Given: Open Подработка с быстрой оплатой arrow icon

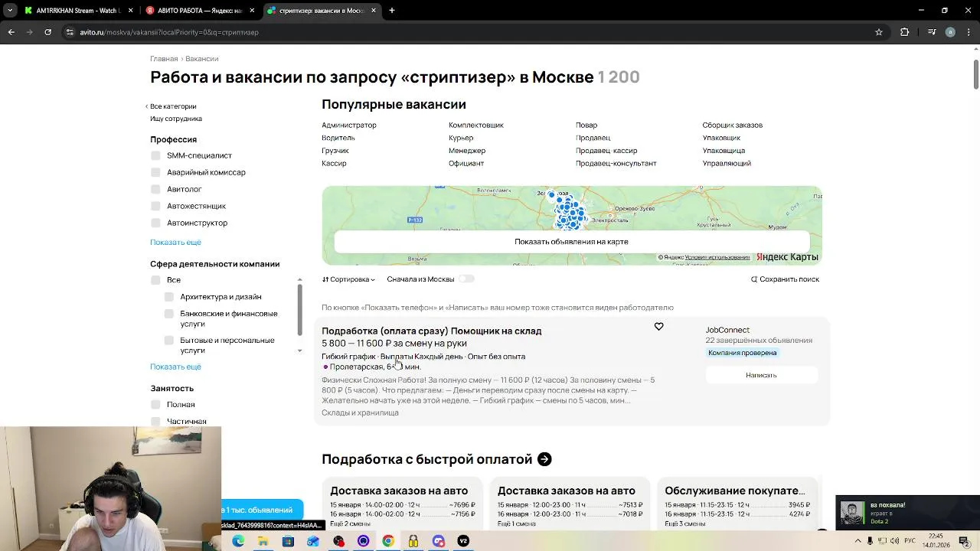Looking at the screenshot, I should (544, 459).
